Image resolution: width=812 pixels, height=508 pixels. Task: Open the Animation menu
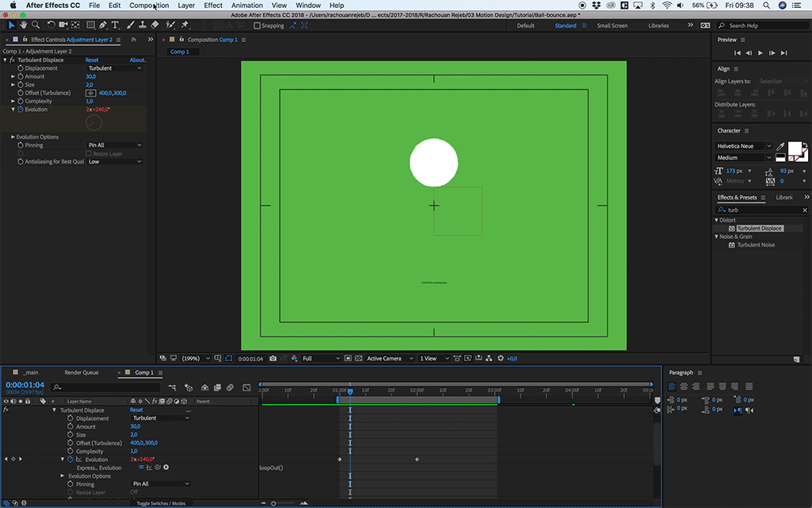pos(247,6)
